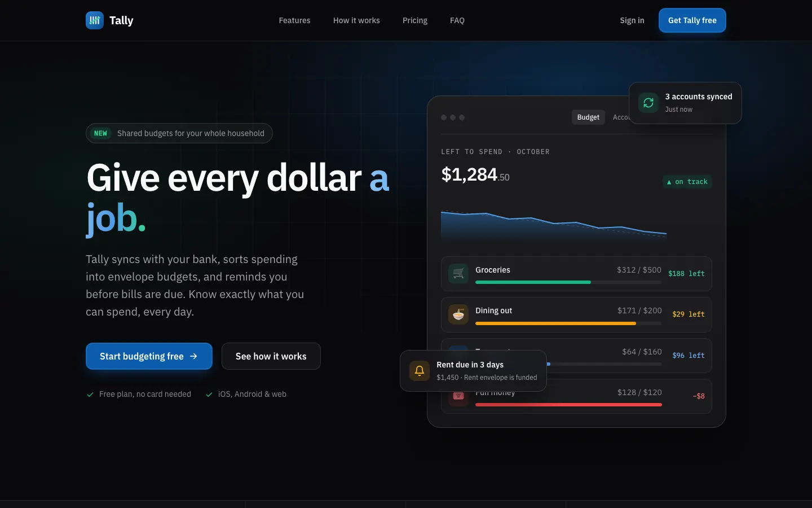Click the checkmark beside Free plan, no card needed
The height and width of the screenshot is (508, 812).
click(90, 395)
